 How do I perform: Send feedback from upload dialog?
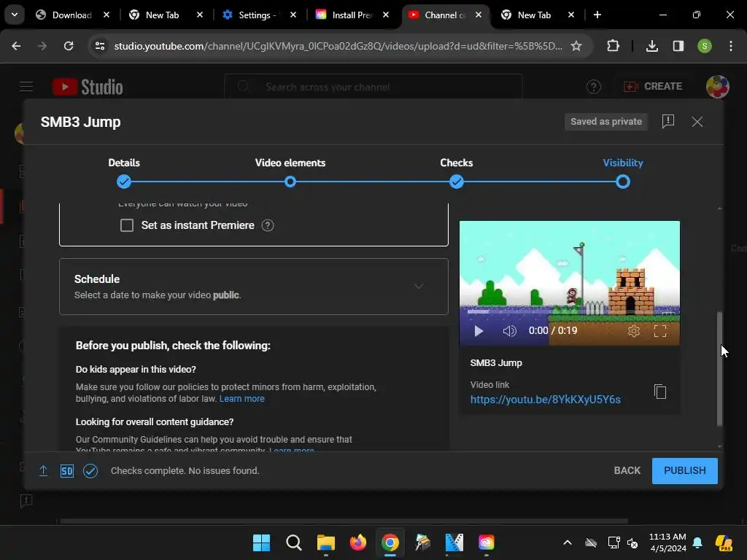(x=668, y=122)
